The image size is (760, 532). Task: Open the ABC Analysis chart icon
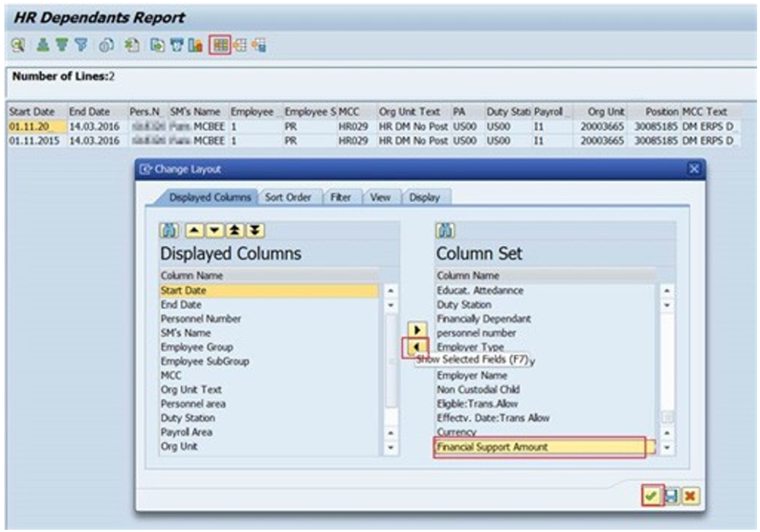(x=195, y=46)
